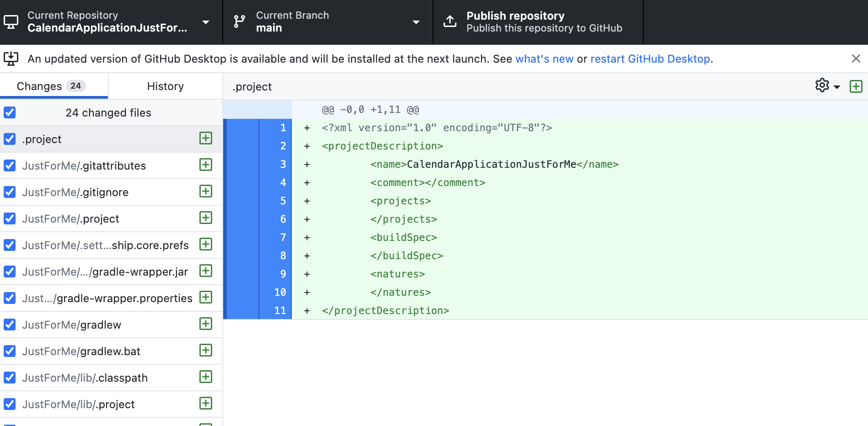Uncheck JustForMe/lib/.project checkbox
Viewport: 868px width, 426px height.
coord(10,404)
